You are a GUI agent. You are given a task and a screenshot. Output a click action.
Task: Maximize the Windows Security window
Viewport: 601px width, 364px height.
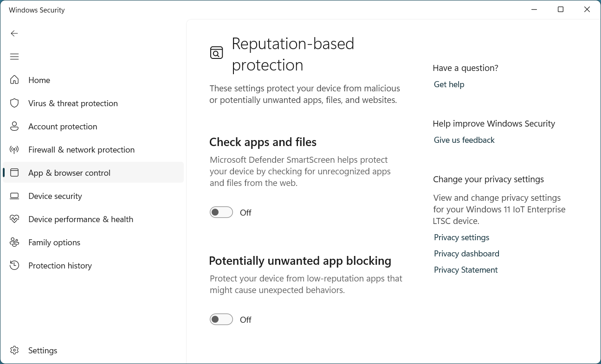pyautogui.click(x=561, y=10)
